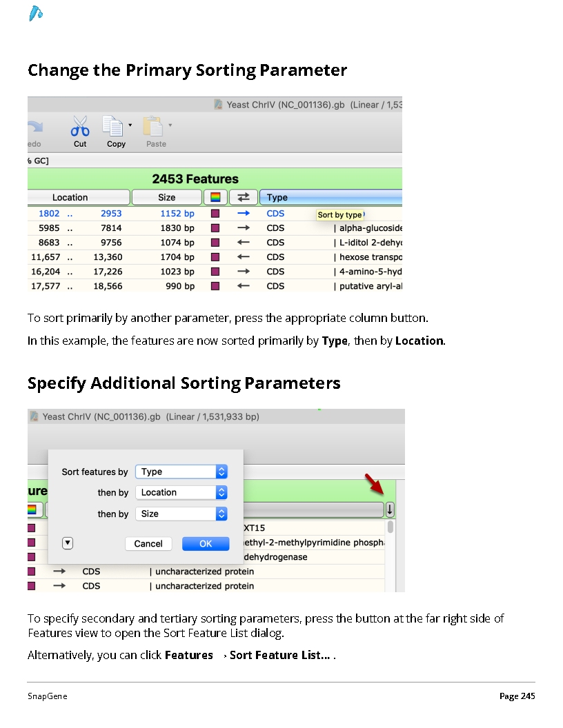Image resolution: width=563 pixels, height=728 pixels.
Task: Click the Type column header
Action: click(330, 197)
